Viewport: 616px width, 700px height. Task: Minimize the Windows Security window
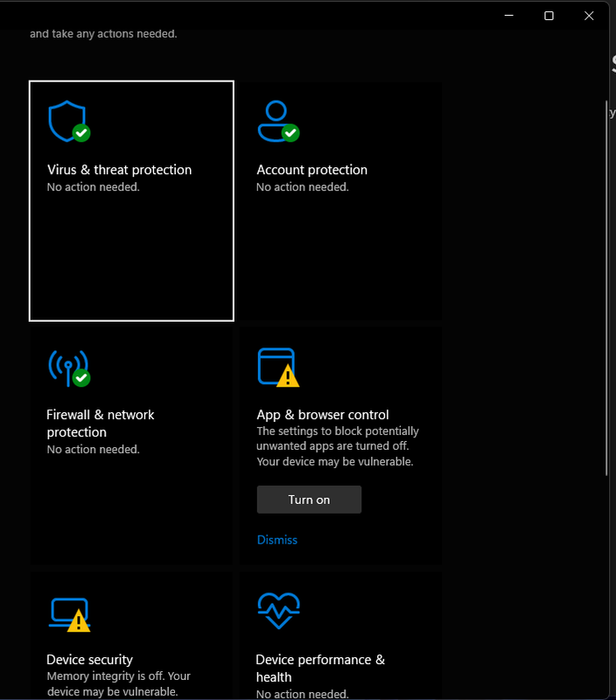(x=509, y=16)
